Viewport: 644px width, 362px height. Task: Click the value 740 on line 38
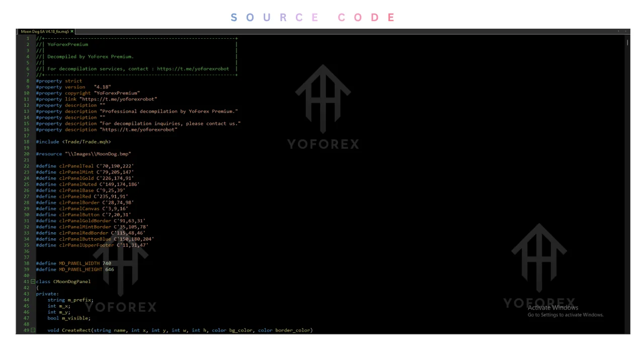107,263
